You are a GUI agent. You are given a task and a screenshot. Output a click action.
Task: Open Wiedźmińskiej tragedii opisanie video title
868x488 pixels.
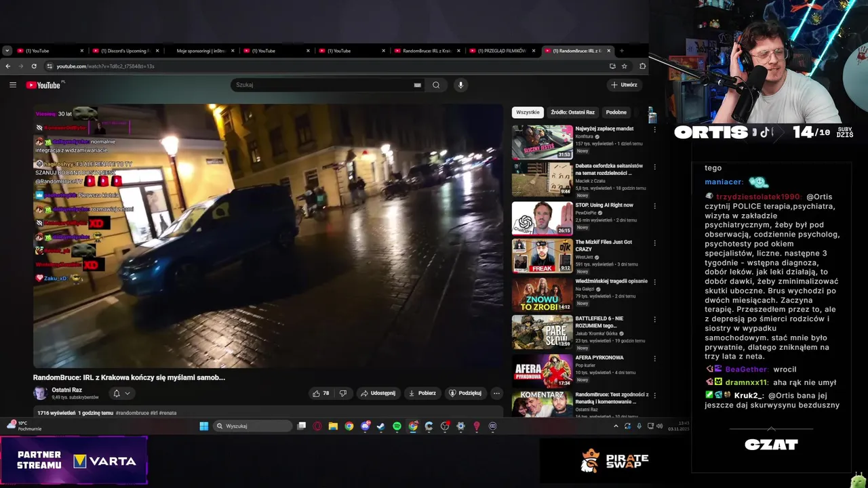(611, 281)
